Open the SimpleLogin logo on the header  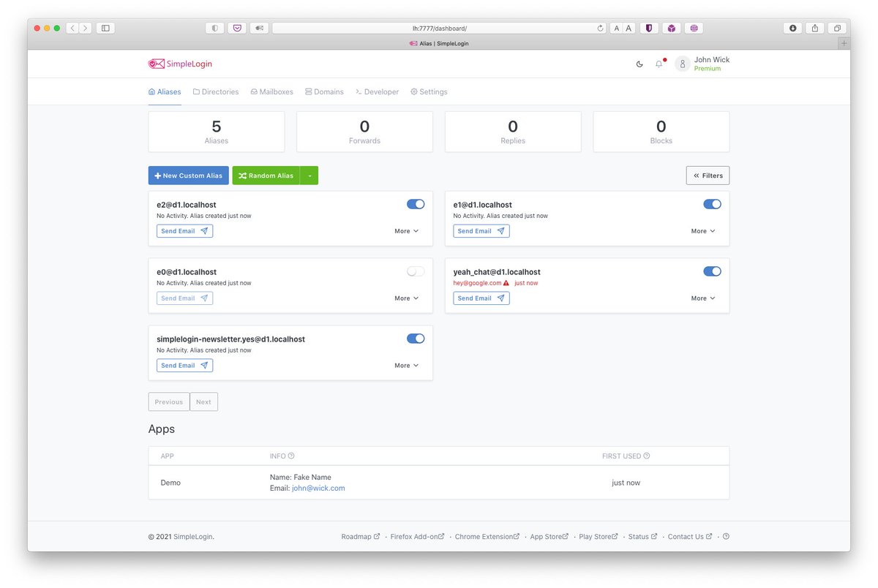coord(180,64)
